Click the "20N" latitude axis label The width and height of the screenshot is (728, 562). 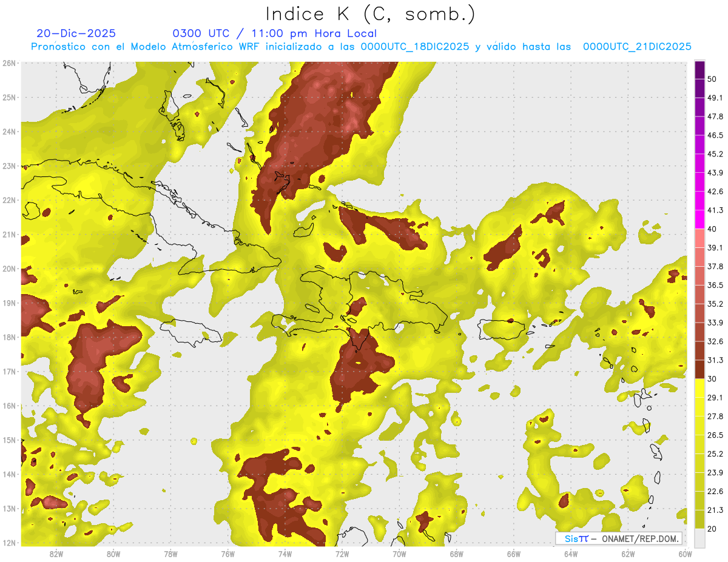tap(9, 269)
